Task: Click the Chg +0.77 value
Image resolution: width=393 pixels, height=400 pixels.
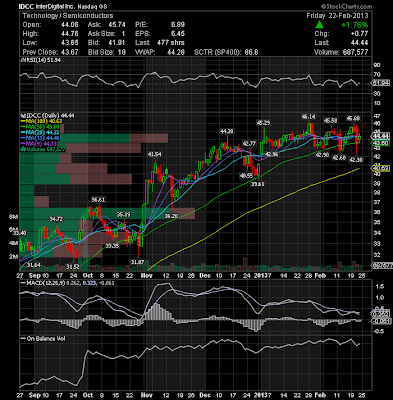Action: pyautogui.click(x=359, y=34)
